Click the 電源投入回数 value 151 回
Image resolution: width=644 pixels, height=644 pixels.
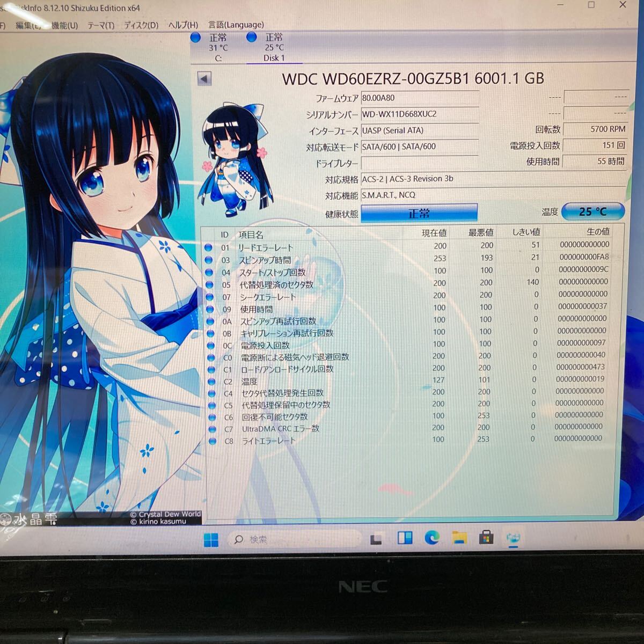596,145
